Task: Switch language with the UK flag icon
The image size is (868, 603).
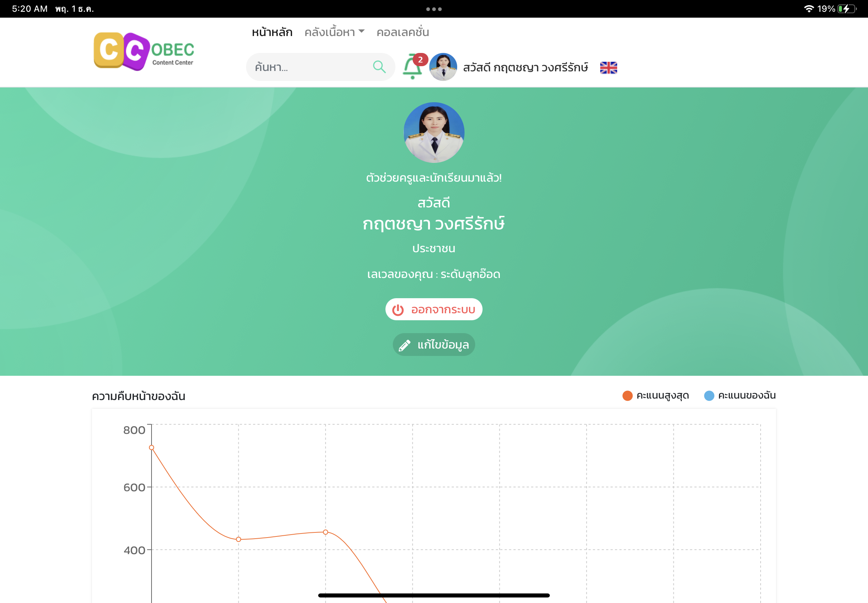Action: click(608, 68)
